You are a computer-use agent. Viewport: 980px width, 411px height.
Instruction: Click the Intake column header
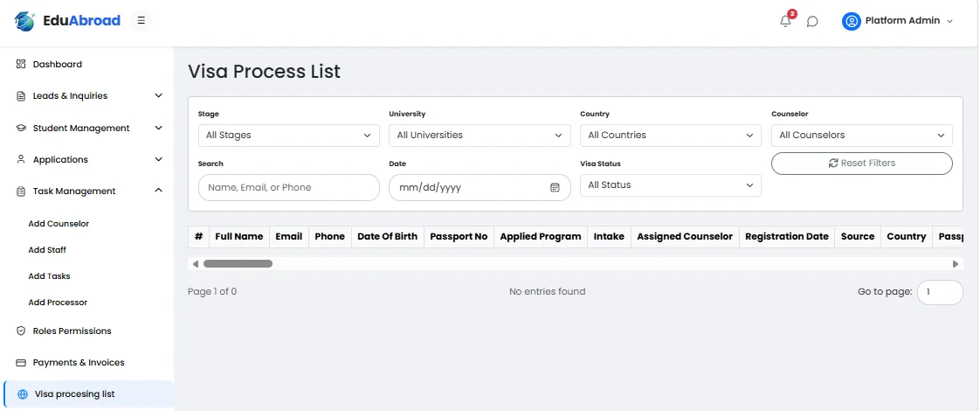[609, 236]
